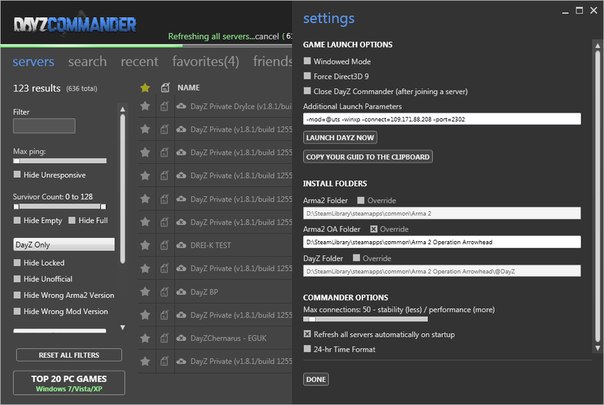Click filter panel scroll down arrow

coord(122,328)
